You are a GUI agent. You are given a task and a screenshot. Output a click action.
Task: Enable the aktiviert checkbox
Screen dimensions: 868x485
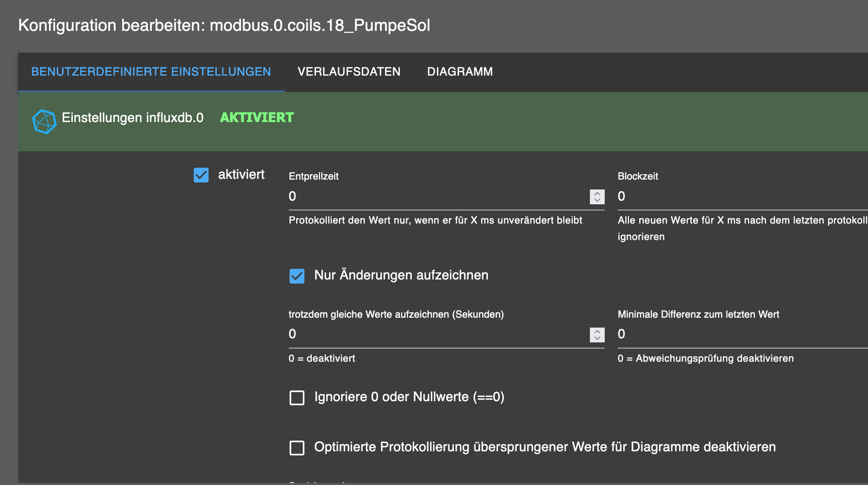tap(201, 175)
